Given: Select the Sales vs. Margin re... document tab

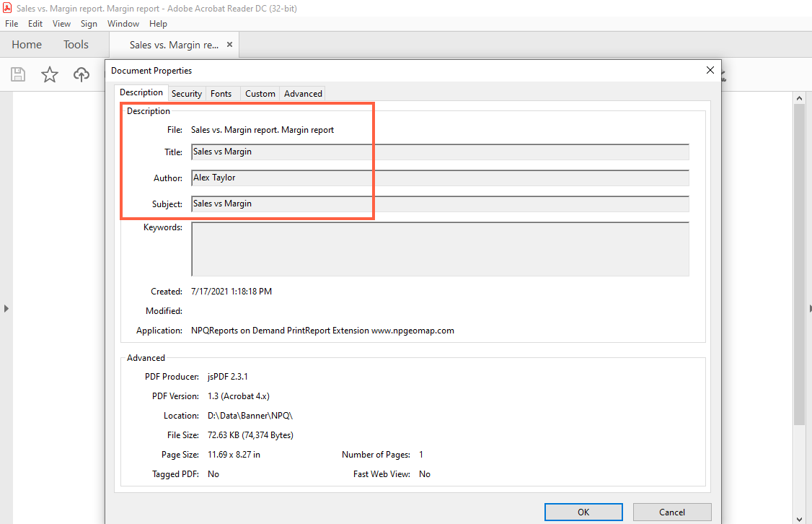Looking at the screenshot, I should pos(174,45).
